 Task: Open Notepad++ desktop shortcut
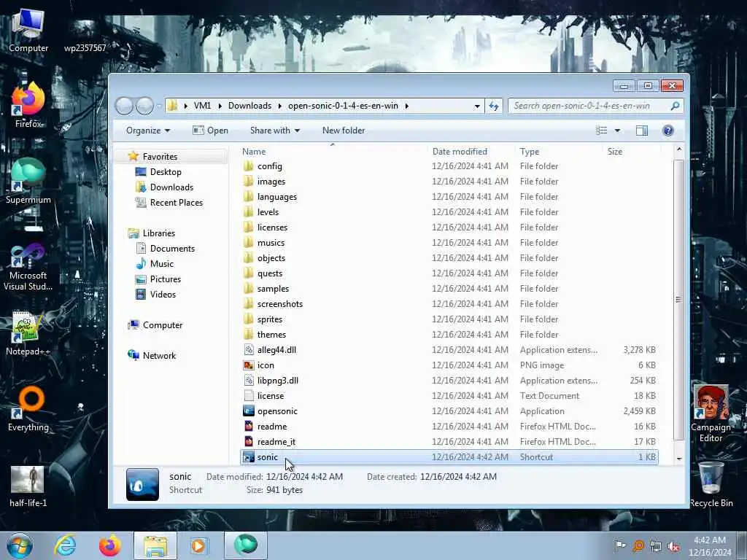click(x=28, y=333)
